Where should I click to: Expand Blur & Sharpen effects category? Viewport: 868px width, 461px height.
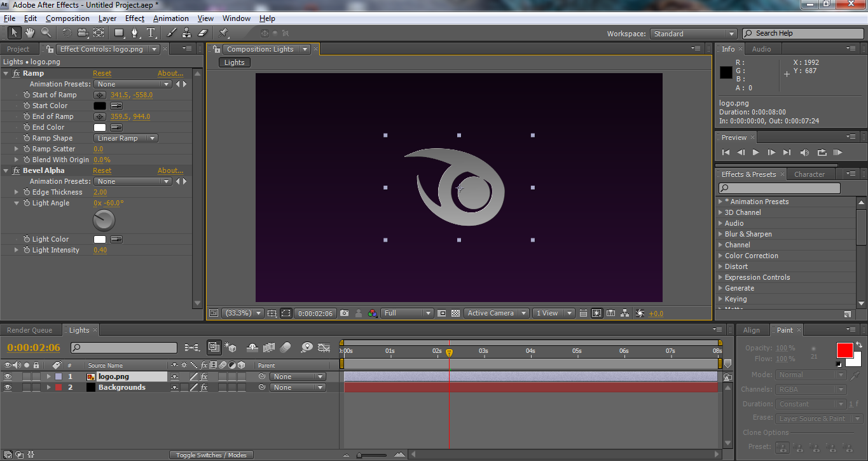coord(720,234)
